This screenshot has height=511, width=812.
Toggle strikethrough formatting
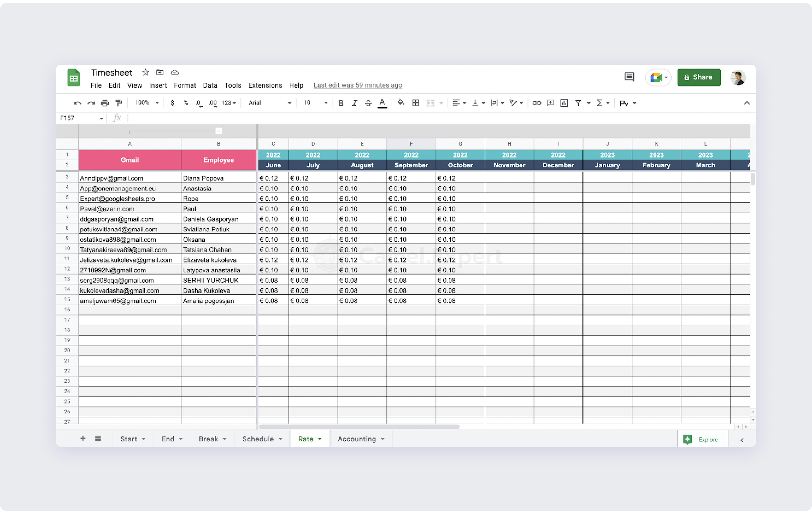[368, 103]
